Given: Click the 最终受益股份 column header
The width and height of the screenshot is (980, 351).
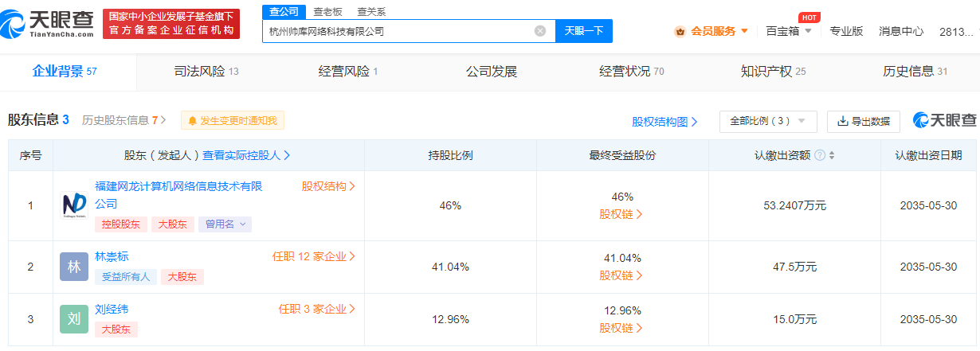Looking at the screenshot, I should tap(622, 155).
